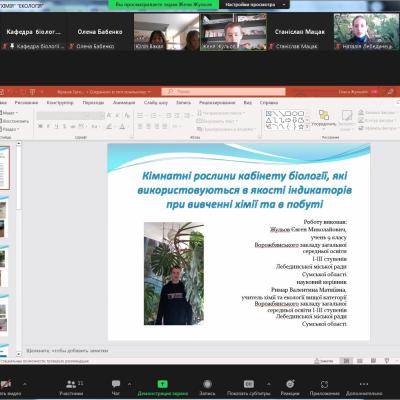Click clear formatting icon
This screenshot has height=400, width=400.
pos(127,116)
